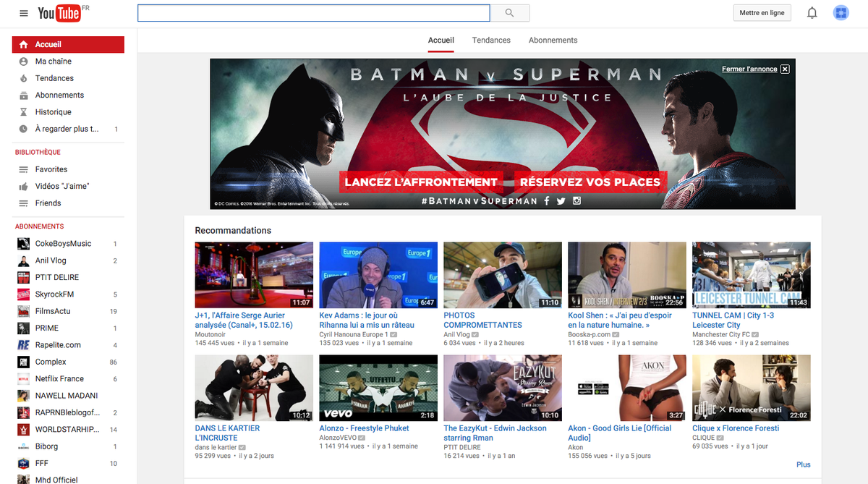Open the J+1 Affaire Serge Aurier thumbnail
The image size is (868, 484).
(254, 275)
